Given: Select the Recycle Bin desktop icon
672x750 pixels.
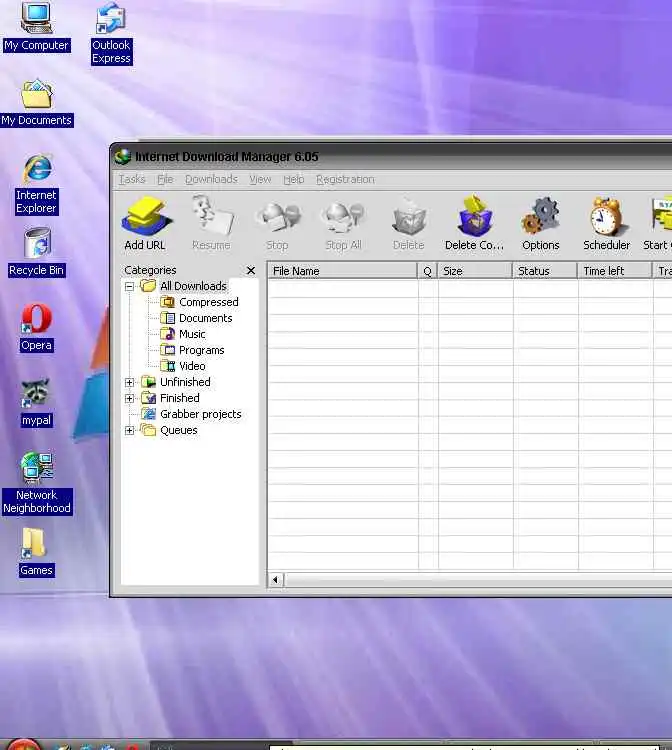Looking at the screenshot, I should pos(36,252).
